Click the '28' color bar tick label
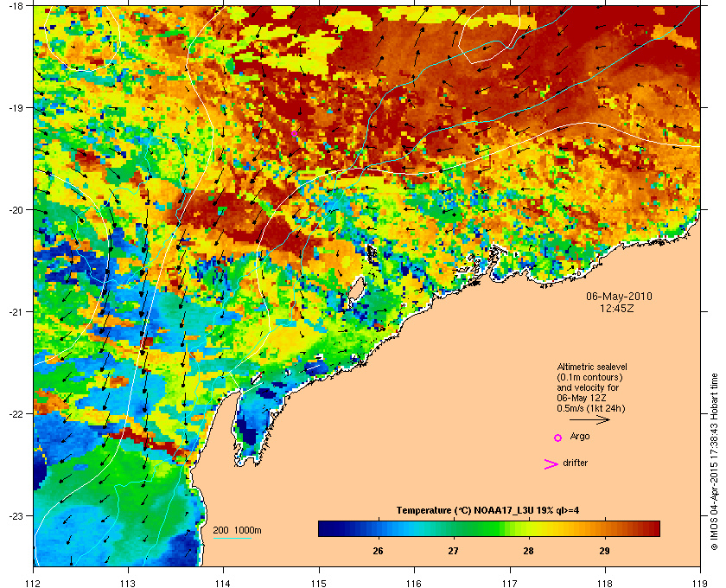 point(528,551)
